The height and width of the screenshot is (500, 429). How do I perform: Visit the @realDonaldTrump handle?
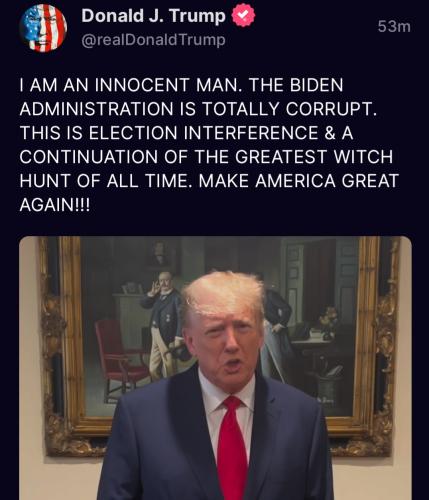pyautogui.click(x=153, y=40)
